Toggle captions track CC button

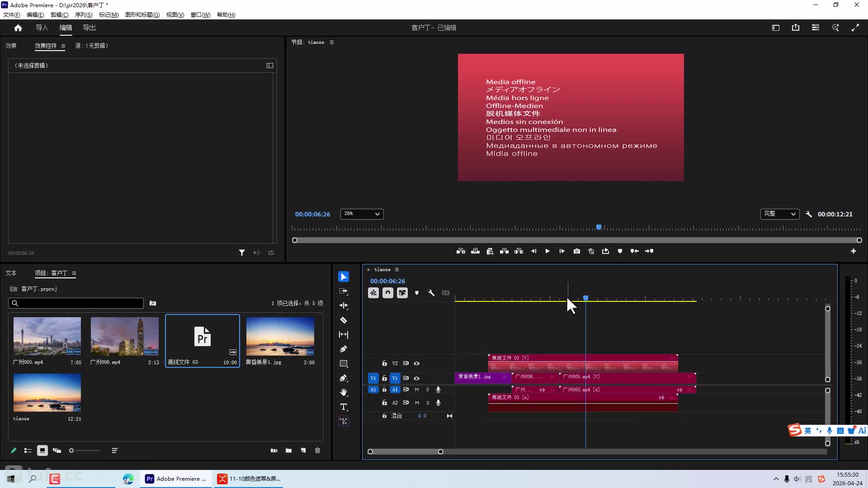[446, 293]
